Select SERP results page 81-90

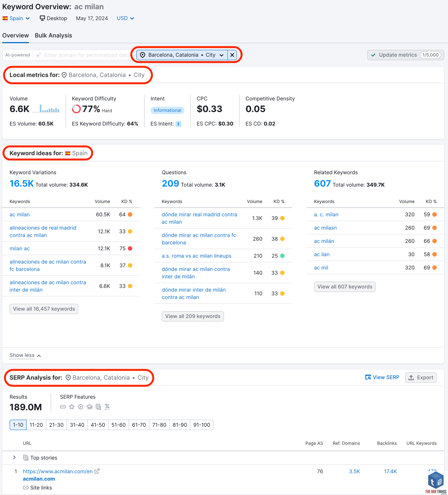click(x=180, y=425)
